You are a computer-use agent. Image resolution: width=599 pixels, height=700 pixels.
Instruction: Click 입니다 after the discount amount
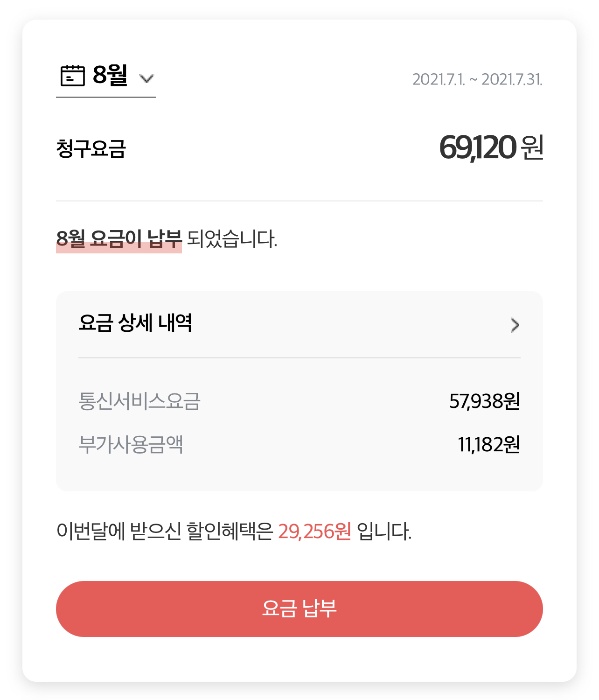pos(384,531)
